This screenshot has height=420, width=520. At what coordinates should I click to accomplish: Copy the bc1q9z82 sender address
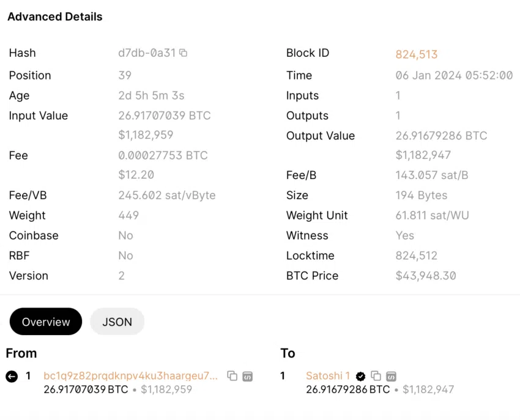pyautogui.click(x=231, y=376)
